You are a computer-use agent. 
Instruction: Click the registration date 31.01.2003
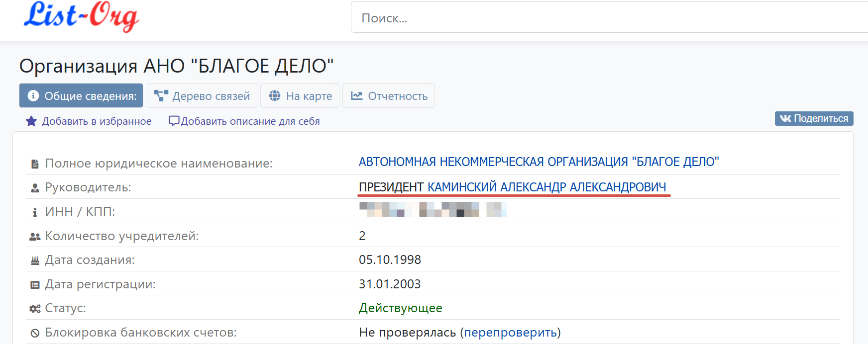[x=390, y=284]
